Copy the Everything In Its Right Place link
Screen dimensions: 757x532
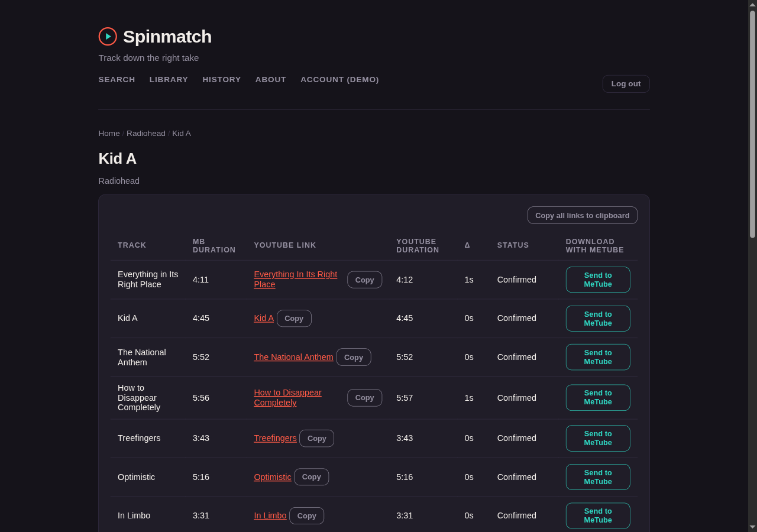coord(364,280)
